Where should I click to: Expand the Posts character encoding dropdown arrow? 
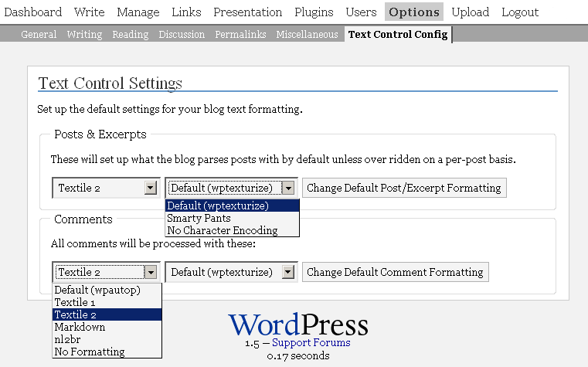pyautogui.click(x=288, y=188)
